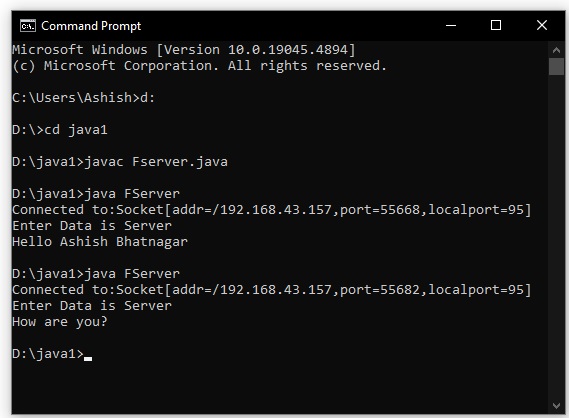Click the 'cd java1' command line
This screenshot has width=569, height=418.
tap(60, 130)
